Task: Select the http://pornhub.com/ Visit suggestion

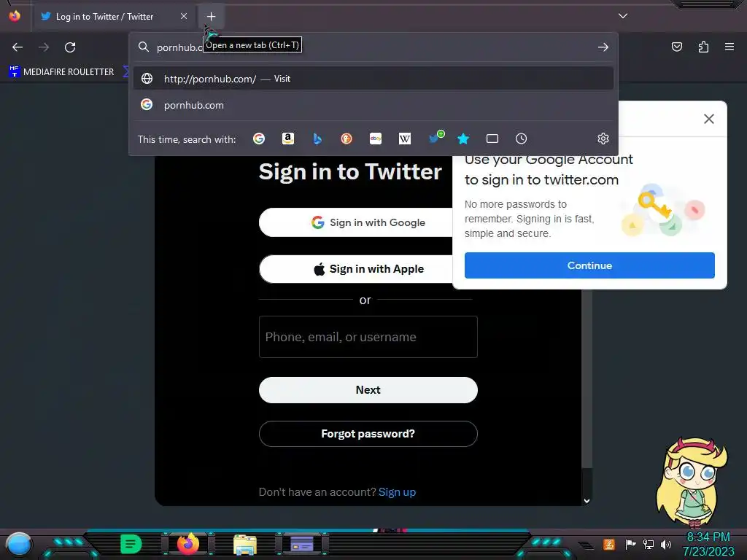Action: tap(373, 79)
